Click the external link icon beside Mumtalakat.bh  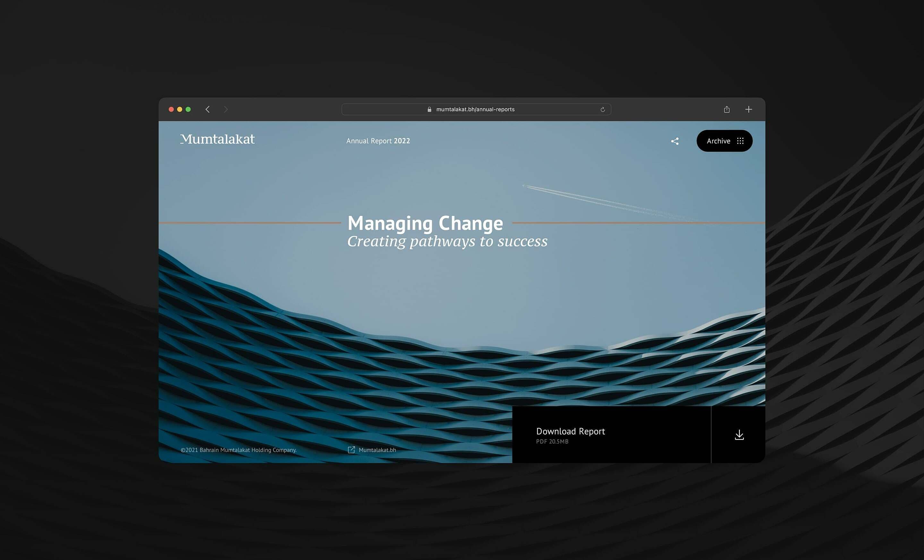point(351,450)
